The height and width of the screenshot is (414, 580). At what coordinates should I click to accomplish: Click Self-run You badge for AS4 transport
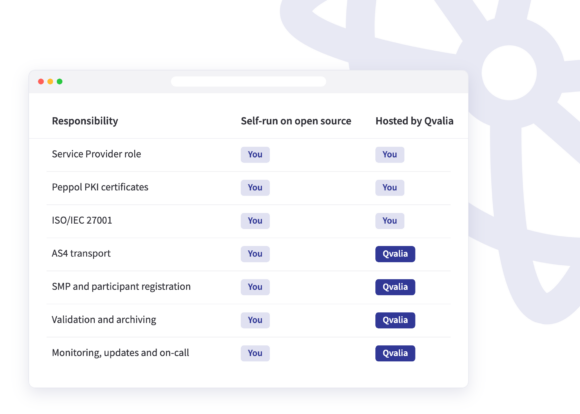[x=255, y=254]
